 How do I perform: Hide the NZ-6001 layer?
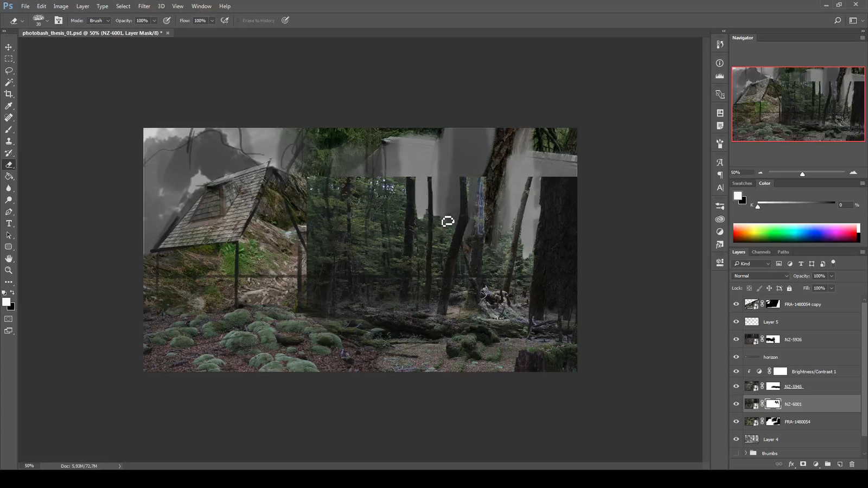736,404
